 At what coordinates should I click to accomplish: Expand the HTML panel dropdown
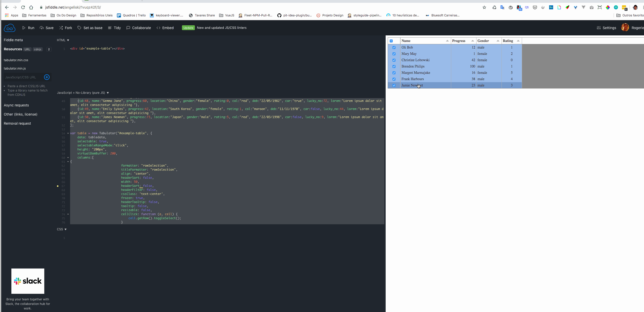click(63, 40)
